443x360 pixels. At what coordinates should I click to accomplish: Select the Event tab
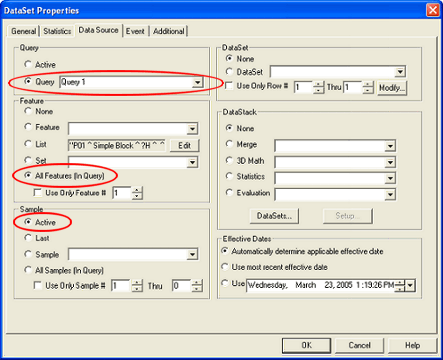pos(135,31)
